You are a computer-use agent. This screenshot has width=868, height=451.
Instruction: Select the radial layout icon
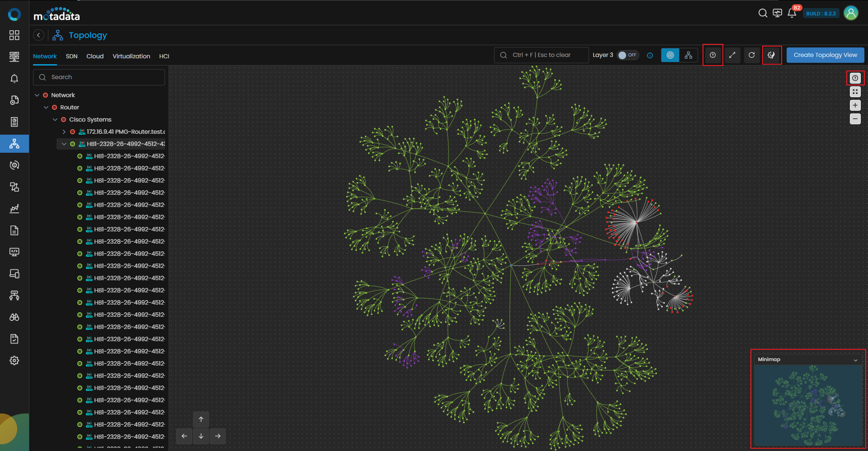[x=670, y=55]
